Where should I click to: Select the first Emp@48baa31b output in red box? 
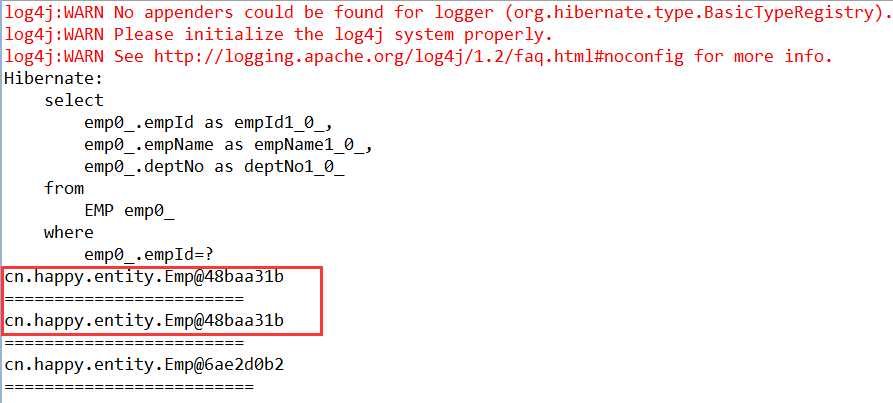pyautogui.click(x=144, y=278)
